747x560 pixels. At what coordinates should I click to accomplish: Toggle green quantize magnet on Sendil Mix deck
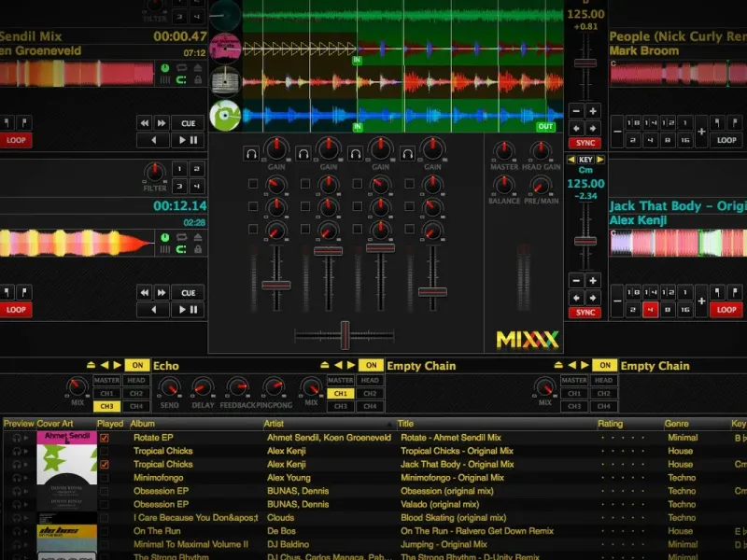181,80
